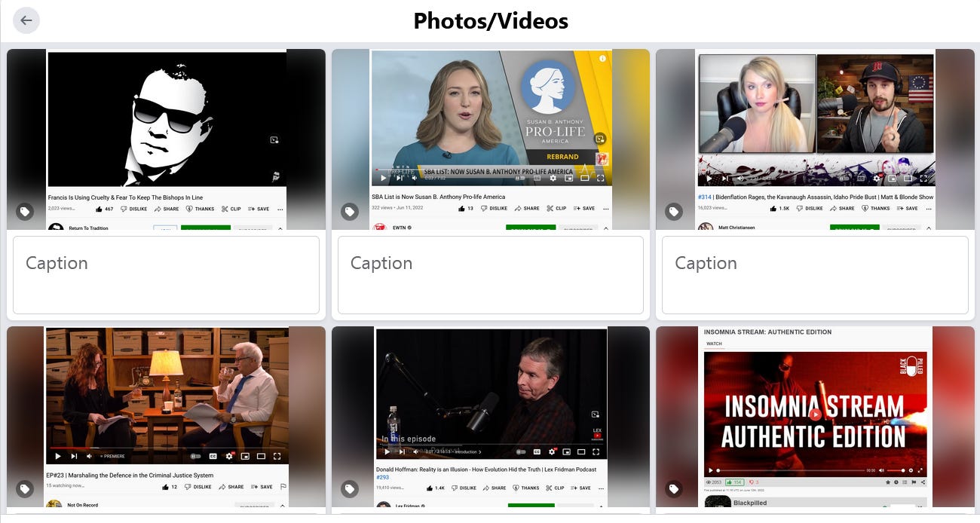Add caption under the SBA List photo
The width and height of the screenshot is (980, 523).
point(491,274)
